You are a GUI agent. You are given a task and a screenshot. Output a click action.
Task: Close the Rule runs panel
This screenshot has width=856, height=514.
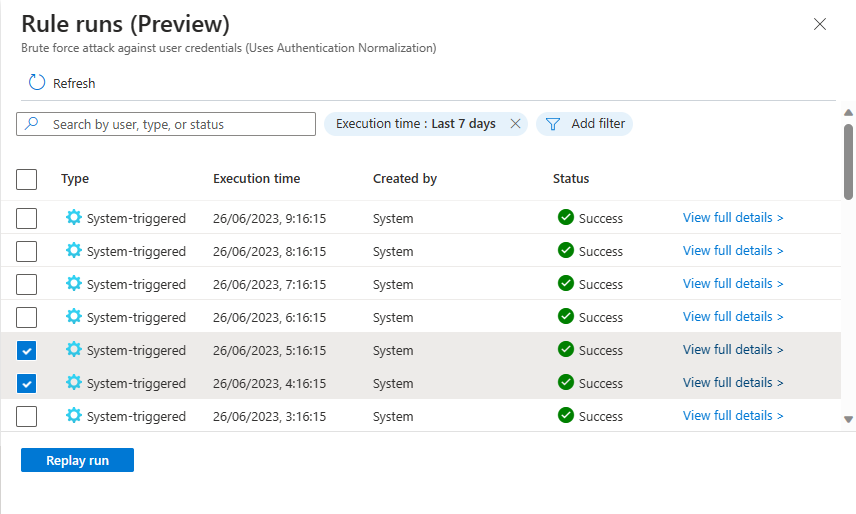coord(820,24)
